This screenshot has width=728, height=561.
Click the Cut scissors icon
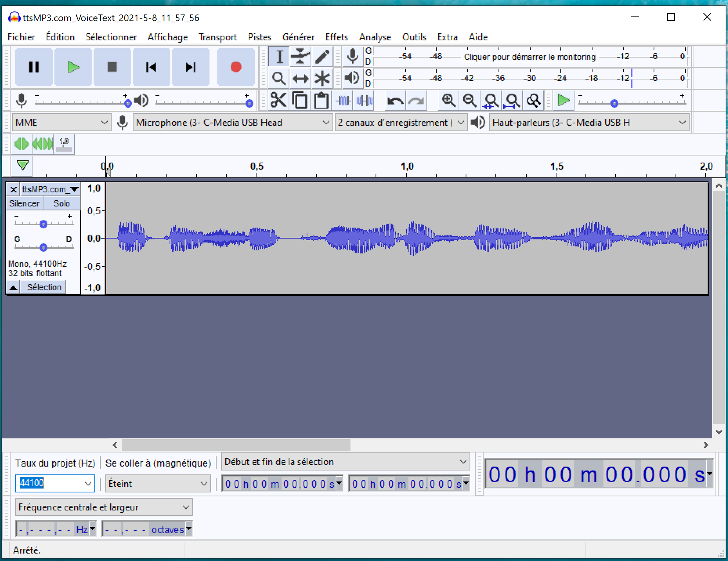click(x=278, y=101)
